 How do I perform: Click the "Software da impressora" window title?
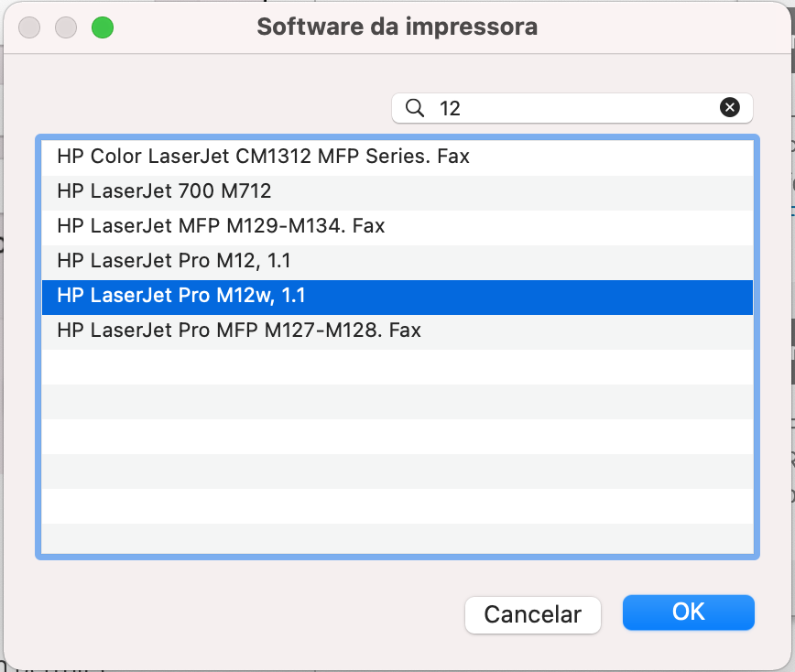tap(397, 27)
